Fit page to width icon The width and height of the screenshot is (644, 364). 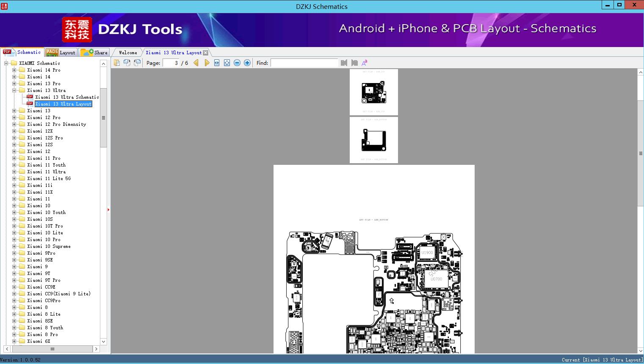point(217,63)
